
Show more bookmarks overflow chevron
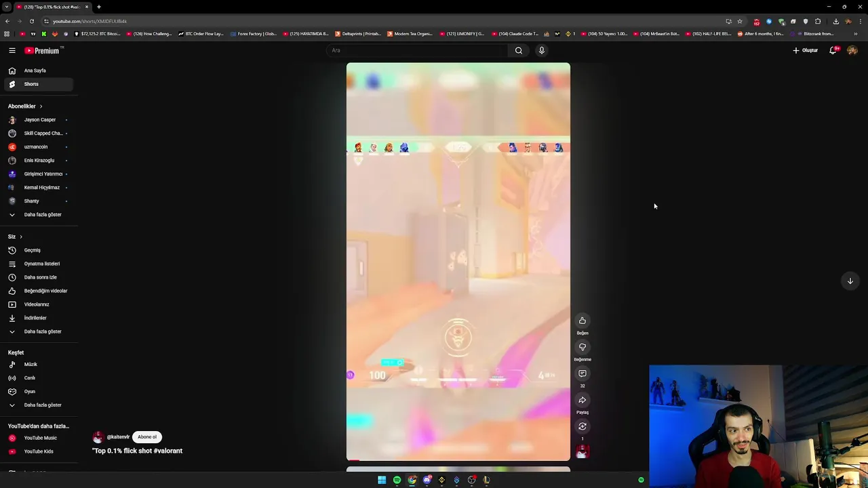tap(856, 34)
